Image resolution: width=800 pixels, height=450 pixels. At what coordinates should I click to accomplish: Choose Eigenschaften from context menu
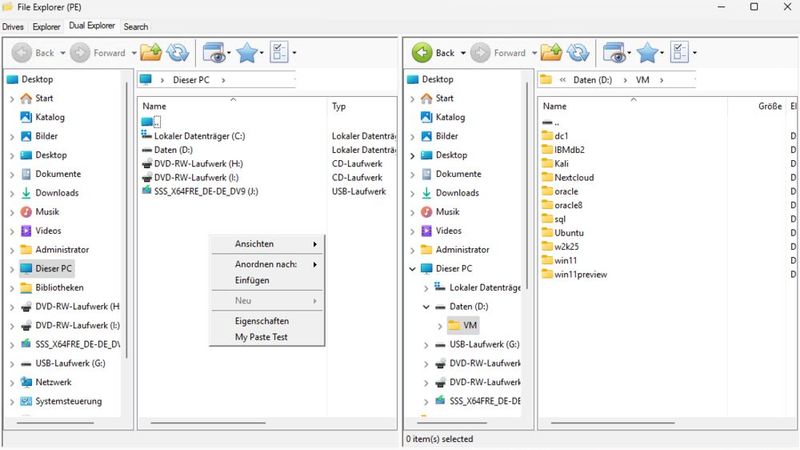[x=267, y=321]
